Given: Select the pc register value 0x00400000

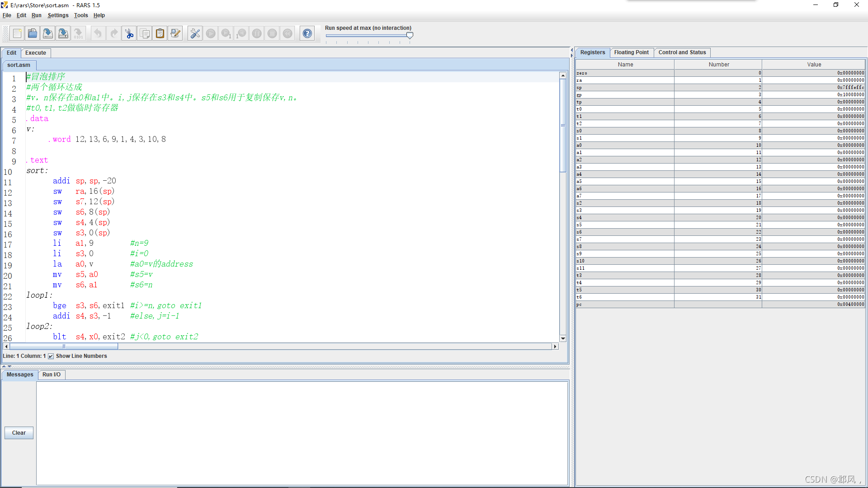Looking at the screenshot, I should click(814, 305).
